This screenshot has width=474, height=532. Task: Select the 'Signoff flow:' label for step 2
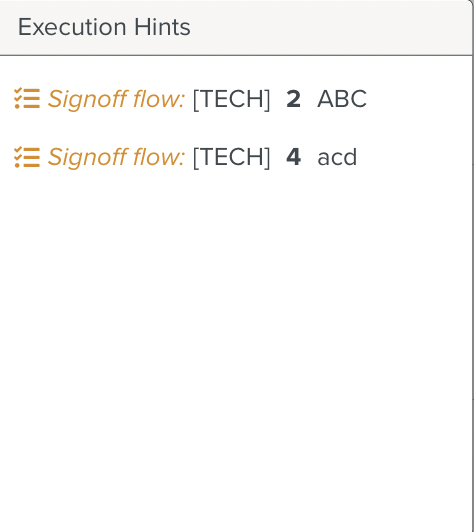(x=116, y=99)
